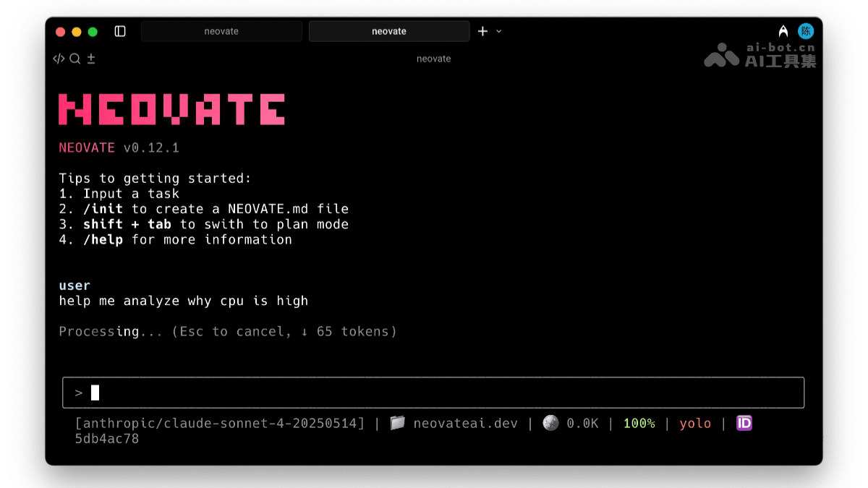Image resolution: width=868 pixels, height=488 pixels.
Task: Switch to the left neovate tab
Action: 221,31
